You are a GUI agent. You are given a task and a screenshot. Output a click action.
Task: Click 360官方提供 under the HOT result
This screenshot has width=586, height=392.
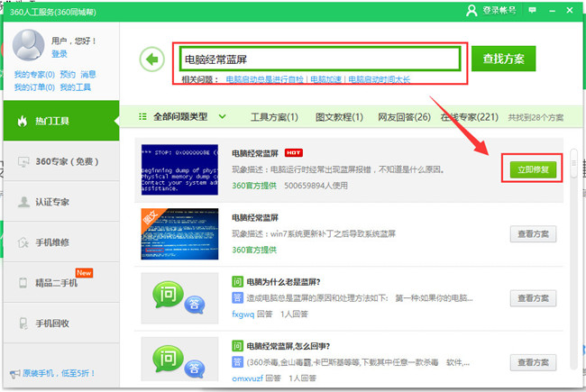(x=254, y=186)
